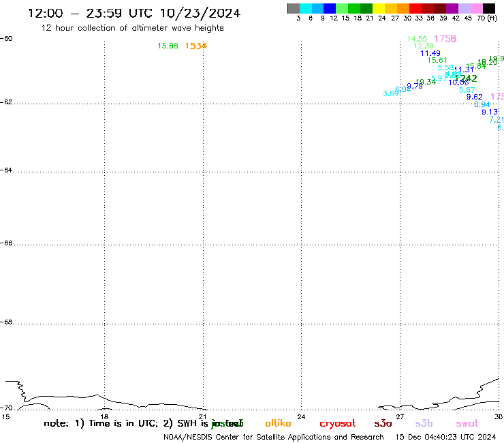Click the 'altika' satellite legend label
The image size is (504, 443).
pyautogui.click(x=278, y=423)
